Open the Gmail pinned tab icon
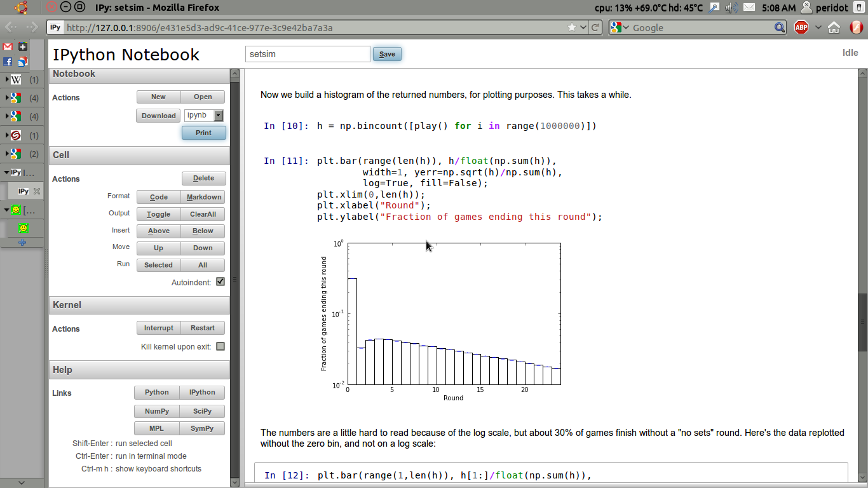This screenshot has height=488, width=868. click(x=8, y=47)
